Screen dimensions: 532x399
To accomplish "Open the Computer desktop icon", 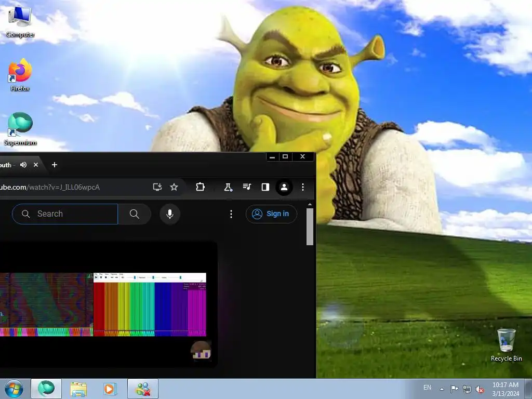I will coord(20,22).
